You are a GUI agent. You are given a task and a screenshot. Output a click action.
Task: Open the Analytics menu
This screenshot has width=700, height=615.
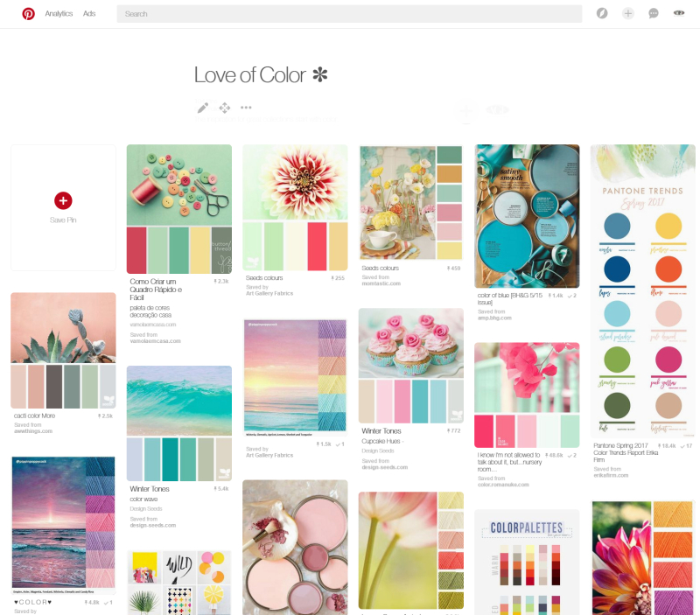pyautogui.click(x=59, y=13)
